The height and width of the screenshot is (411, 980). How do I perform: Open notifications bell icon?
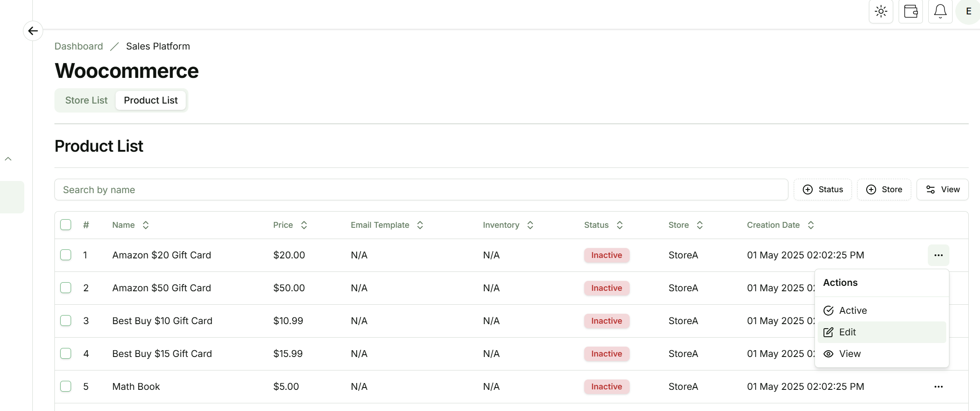(940, 11)
